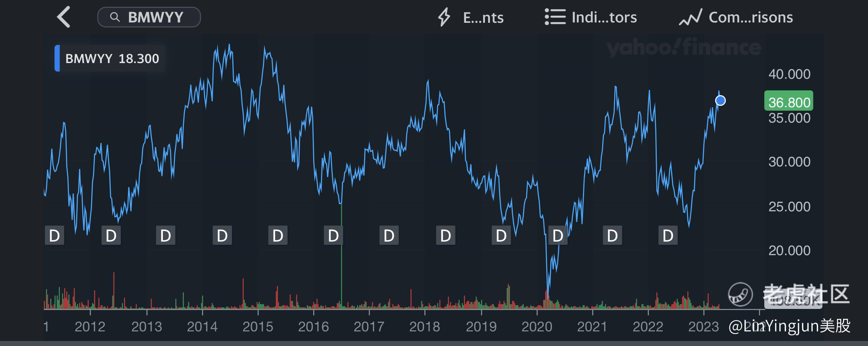
Task: Click the 2012 year axis label
Action: [90, 326]
